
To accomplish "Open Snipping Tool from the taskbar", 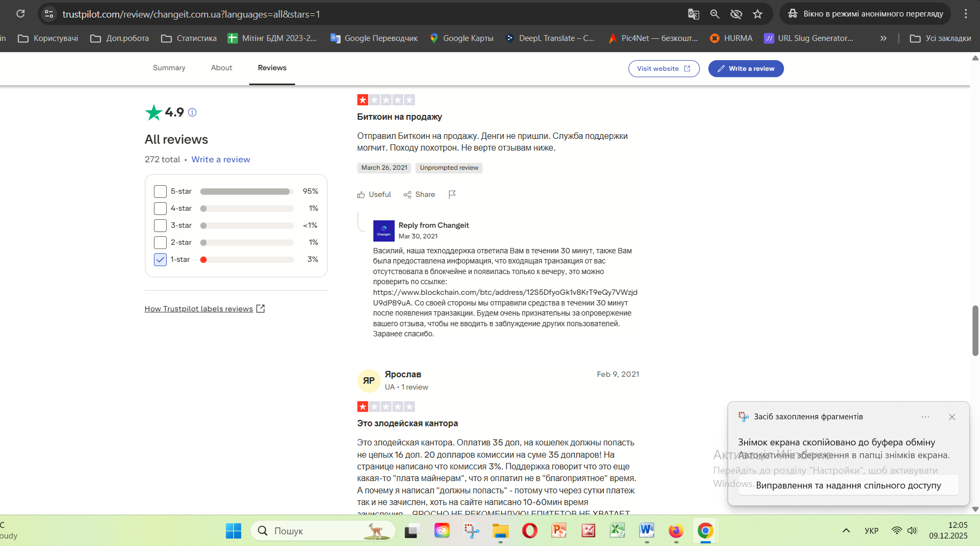I will tap(471, 531).
